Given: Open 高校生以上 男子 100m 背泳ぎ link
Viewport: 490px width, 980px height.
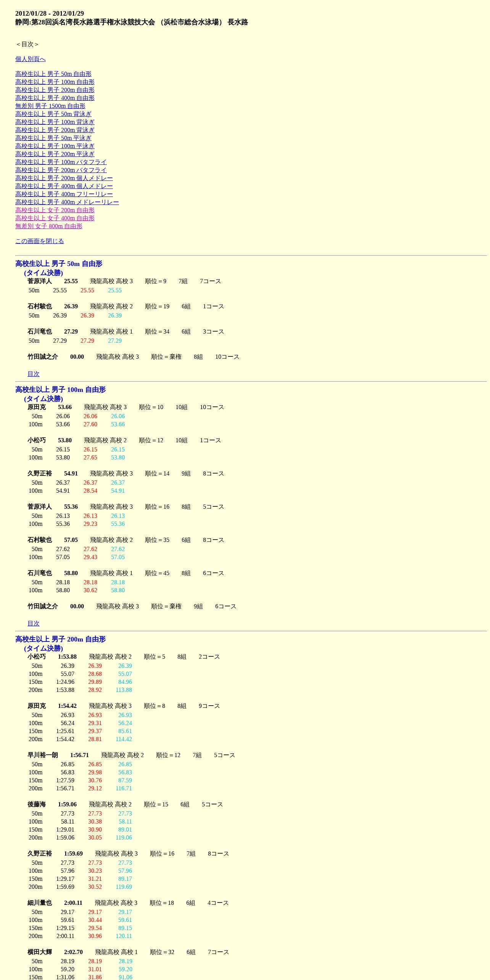Looking at the screenshot, I should 55,122.
